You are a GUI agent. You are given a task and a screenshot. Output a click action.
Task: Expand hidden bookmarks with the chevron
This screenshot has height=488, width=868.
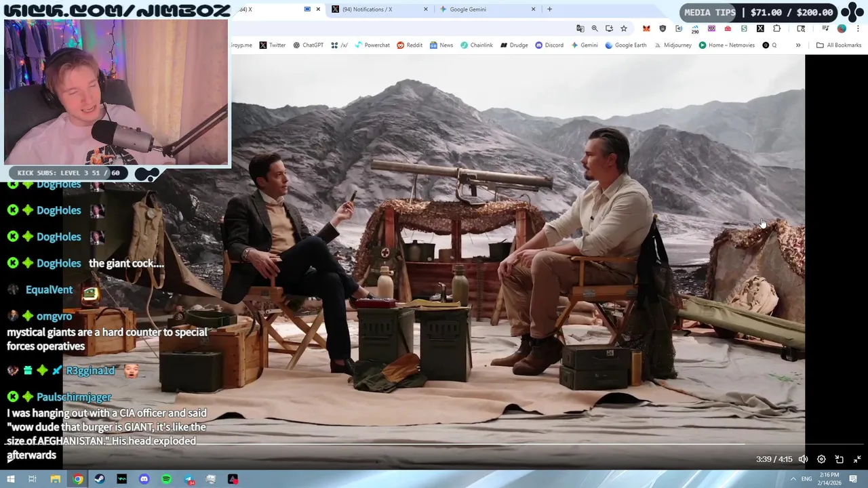pos(797,45)
